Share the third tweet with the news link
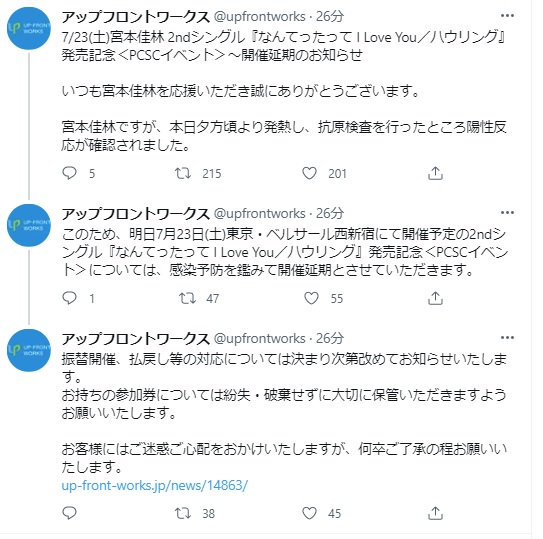Image resolution: width=543 pixels, height=539 pixels. 435,513
